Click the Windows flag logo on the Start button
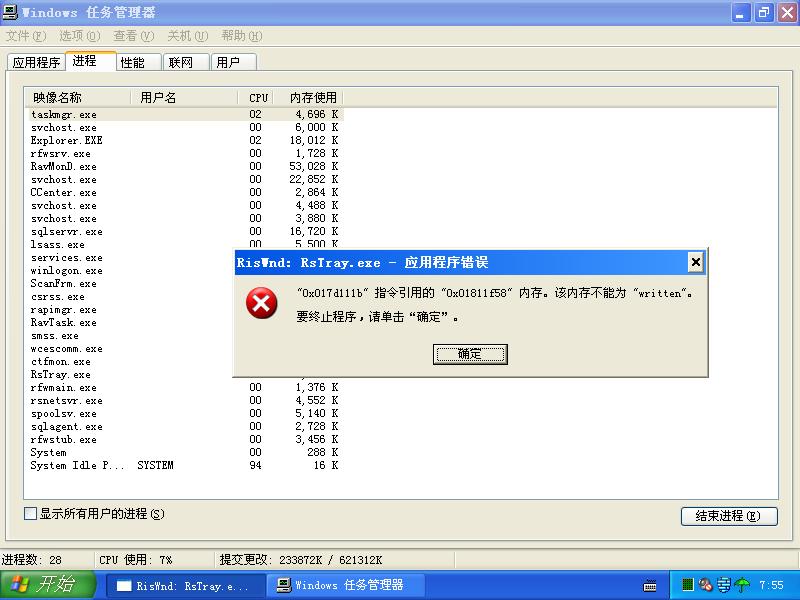 coord(19,585)
